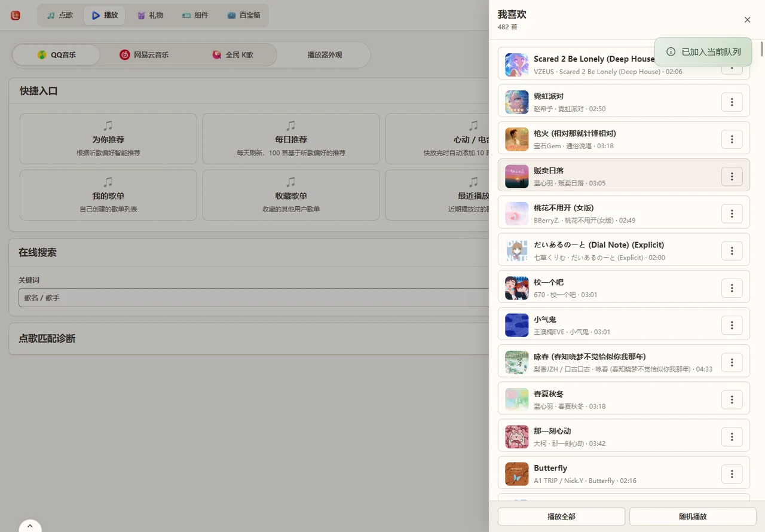Click the album cover of 小气鬼
Image resolution: width=765 pixels, height=532 pixels.
[x=516, y=325]
